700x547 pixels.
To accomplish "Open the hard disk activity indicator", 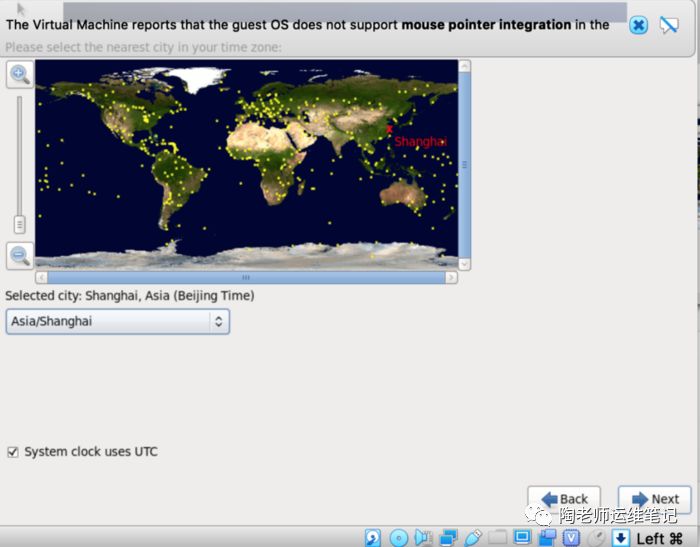I will [x=373, y=538].
